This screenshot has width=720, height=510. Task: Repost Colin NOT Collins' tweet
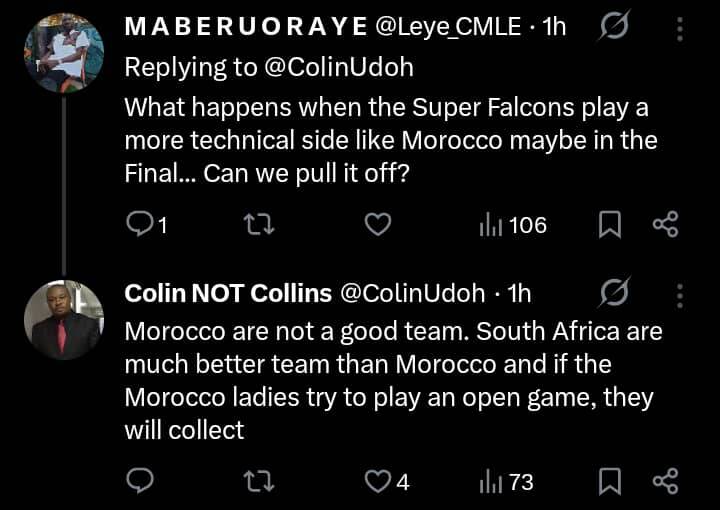click(x=258, y=482)
